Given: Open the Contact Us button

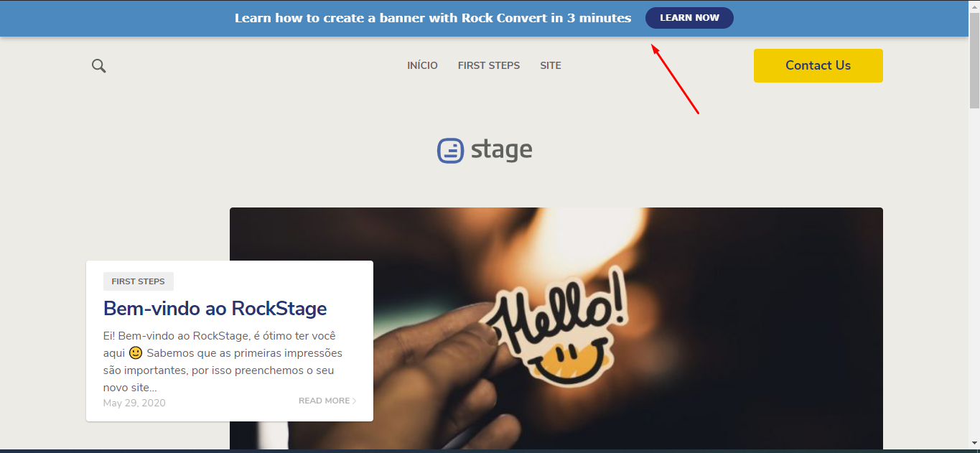Looking at the screenshot, I should click(818, 65).
